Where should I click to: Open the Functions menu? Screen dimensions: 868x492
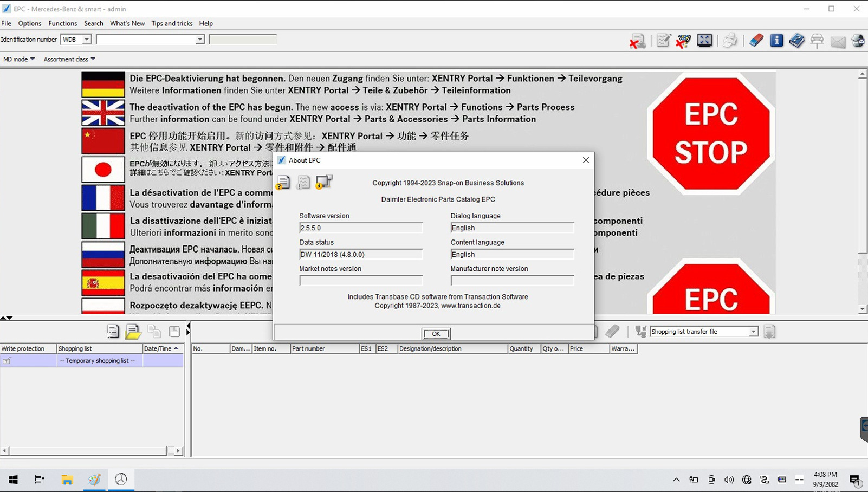click(62, 23)
